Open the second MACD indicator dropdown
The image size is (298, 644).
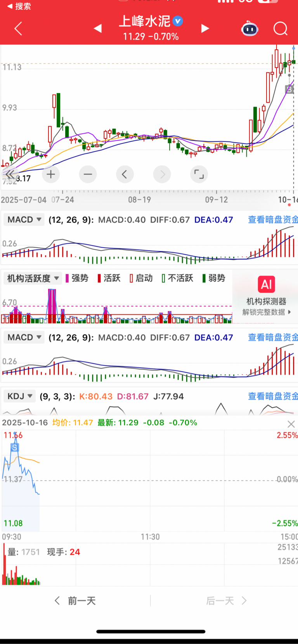tap(24, 337)
